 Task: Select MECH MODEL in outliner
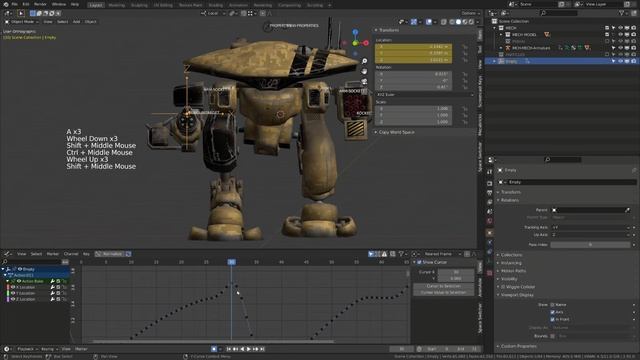point(524,35)
